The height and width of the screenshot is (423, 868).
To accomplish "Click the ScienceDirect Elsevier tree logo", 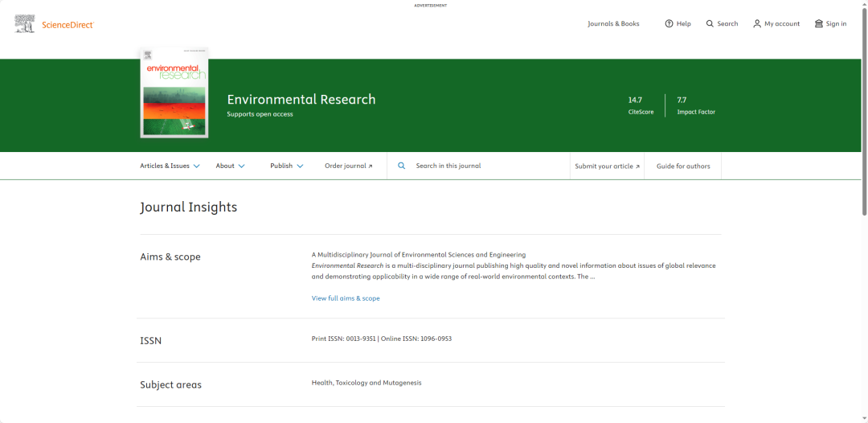I will (26, 24).
